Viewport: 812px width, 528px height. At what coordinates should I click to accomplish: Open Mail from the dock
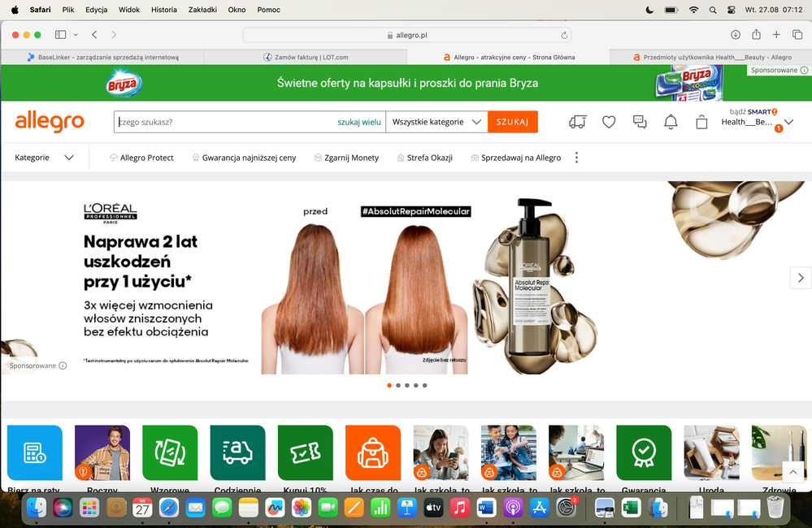pos(195,509)
